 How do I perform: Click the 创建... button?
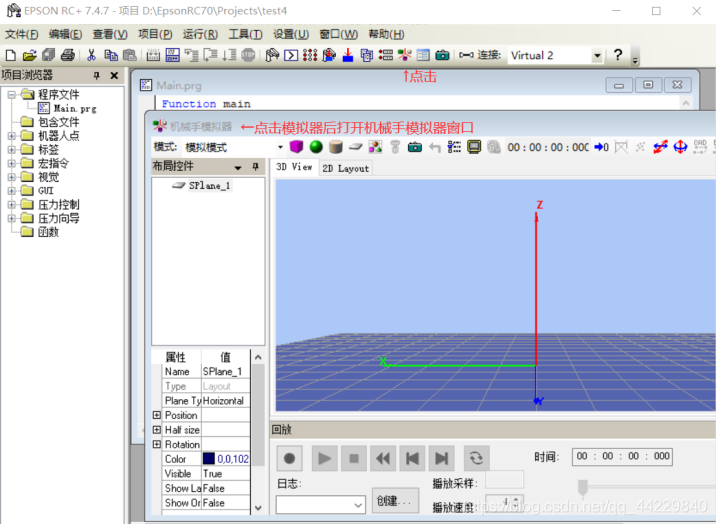tap(394, 501)
